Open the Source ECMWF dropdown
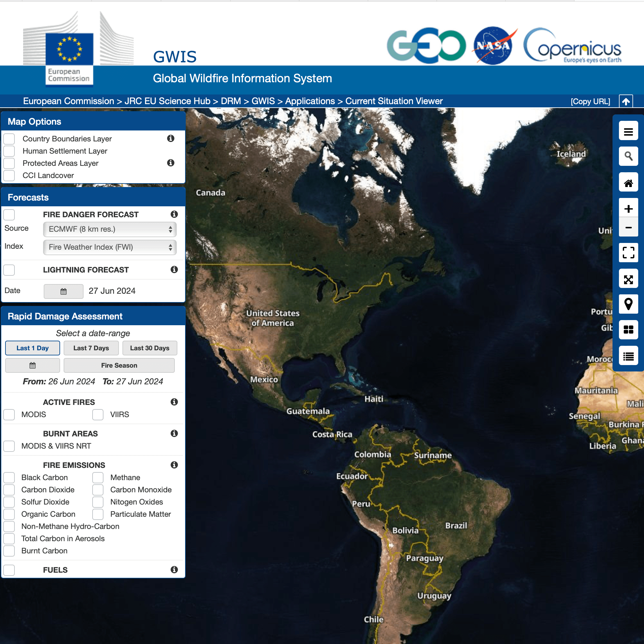Image resolution: width=644 pixels, height=644 pixels. pyautogui.click(x=110, y=229)
